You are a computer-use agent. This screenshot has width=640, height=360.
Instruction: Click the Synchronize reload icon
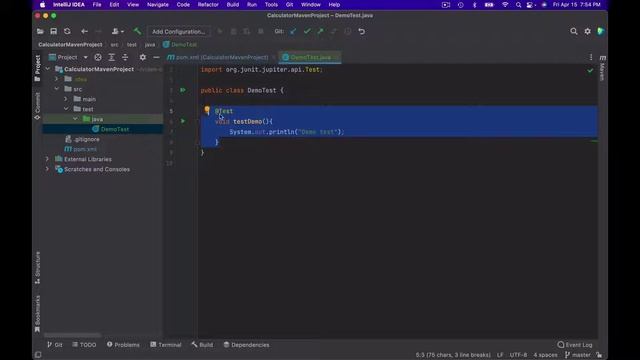point(67,31)
